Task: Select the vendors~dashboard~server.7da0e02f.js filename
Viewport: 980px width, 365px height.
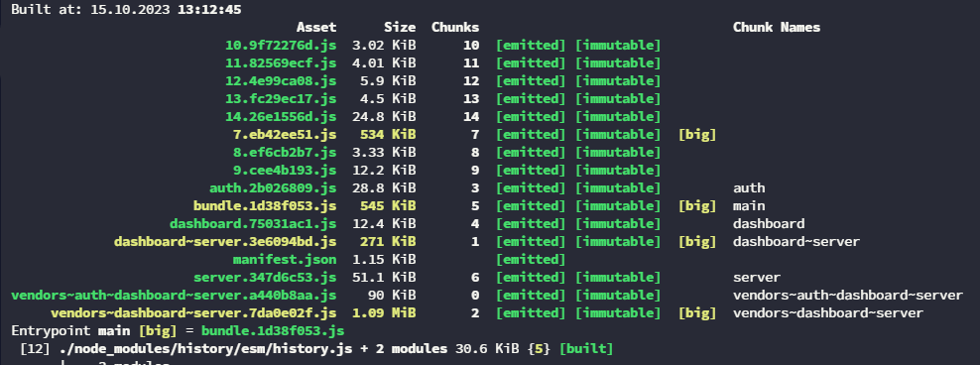Action: [193, 312]
